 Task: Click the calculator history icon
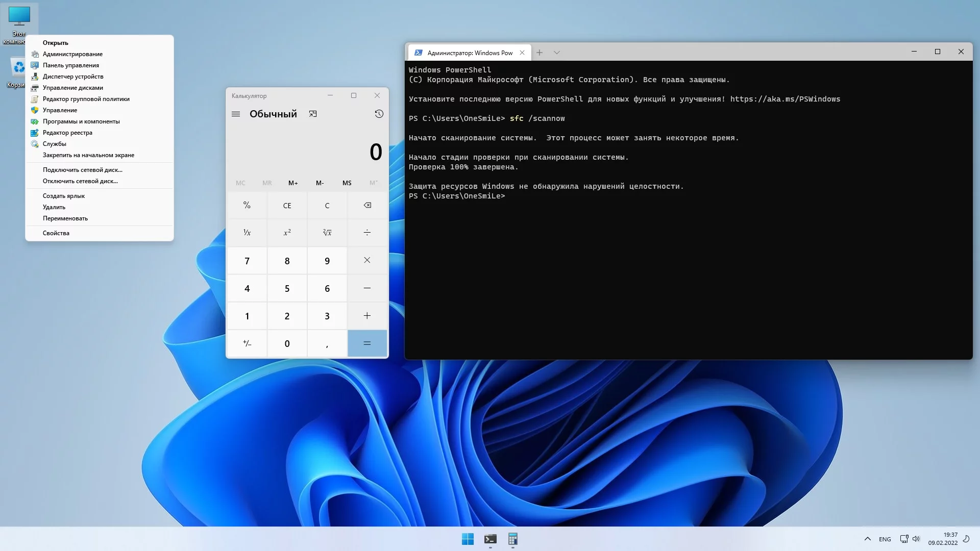point(379,114)
